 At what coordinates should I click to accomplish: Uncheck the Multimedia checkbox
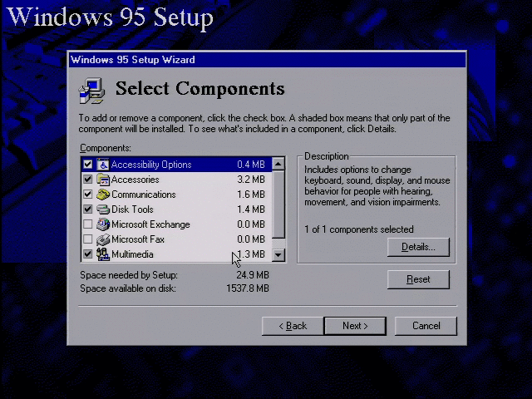tap(88, 254)
